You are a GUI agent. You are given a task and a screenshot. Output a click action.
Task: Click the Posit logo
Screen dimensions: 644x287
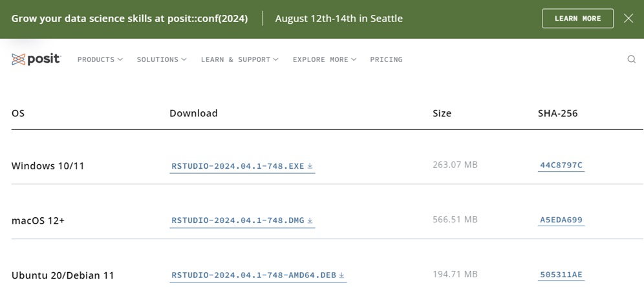(x=36, y=59)
